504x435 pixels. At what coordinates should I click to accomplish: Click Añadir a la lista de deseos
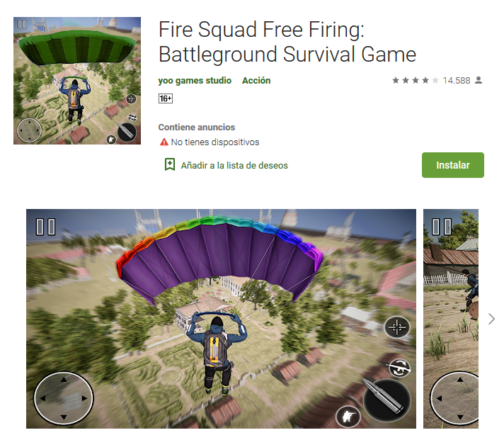(x=234, y=165)
